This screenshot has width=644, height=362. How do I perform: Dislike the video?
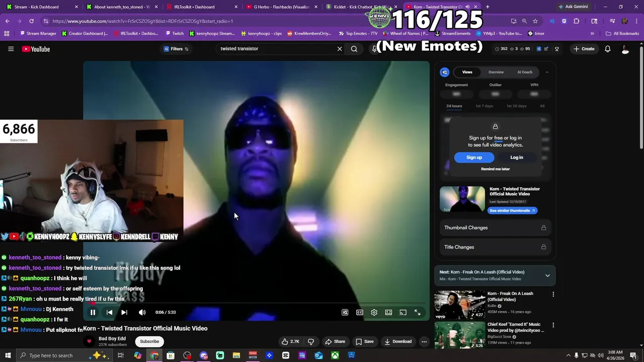(311, 341)
